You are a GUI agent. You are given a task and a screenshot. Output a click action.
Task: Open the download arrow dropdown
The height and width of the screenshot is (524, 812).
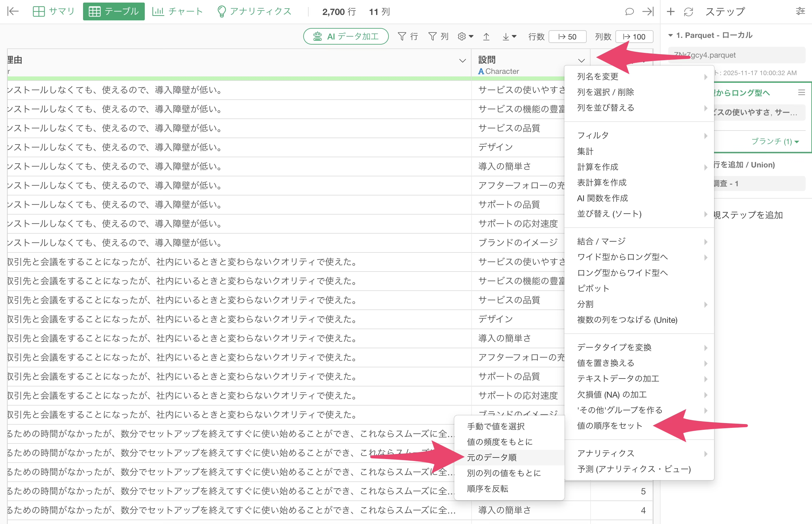point(509,36)
